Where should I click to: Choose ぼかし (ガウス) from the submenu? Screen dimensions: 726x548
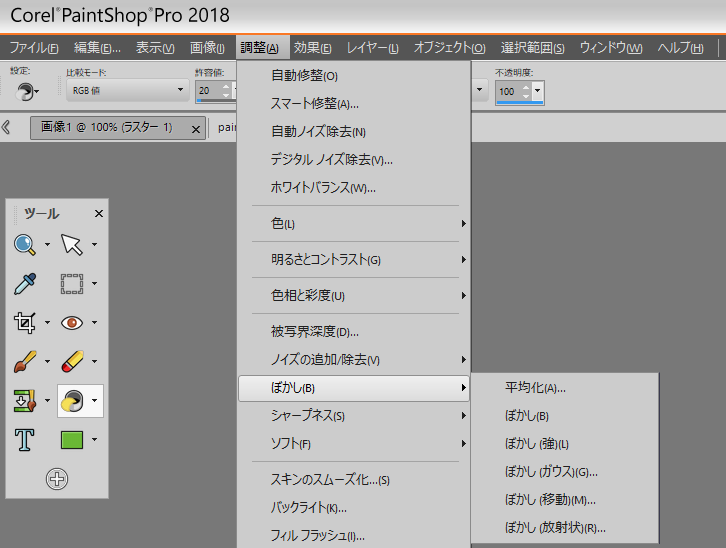tap(551, 472)
